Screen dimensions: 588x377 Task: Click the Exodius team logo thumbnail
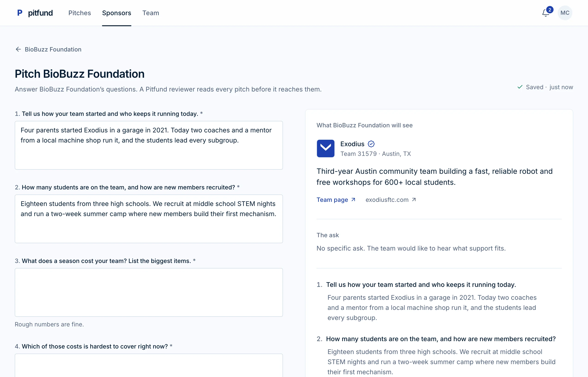(325, 148)
